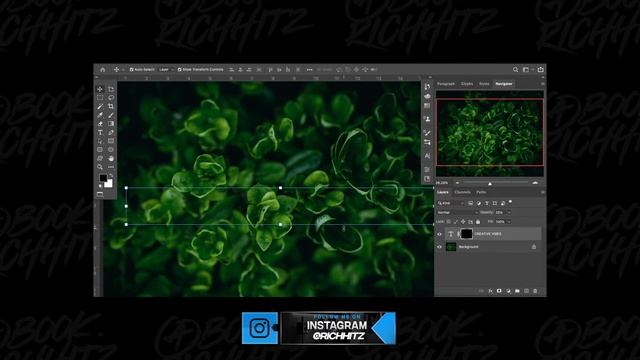
Task: Select the Crop tool
Action: tap(111, 107)
